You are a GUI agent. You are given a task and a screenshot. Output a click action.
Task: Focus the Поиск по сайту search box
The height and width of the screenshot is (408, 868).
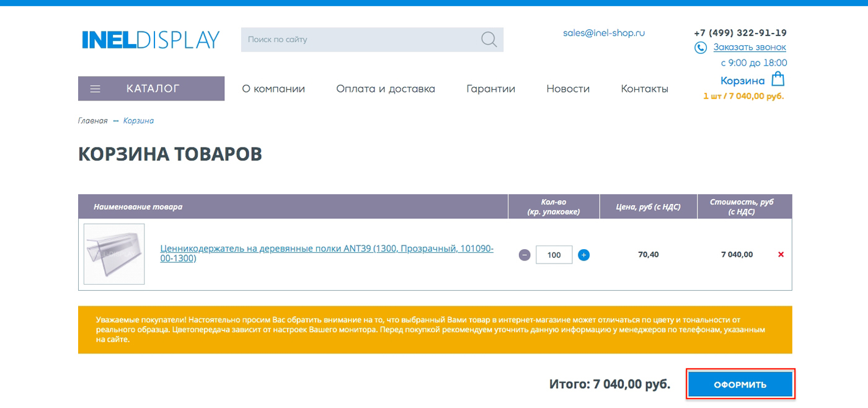tap(360, 40)
